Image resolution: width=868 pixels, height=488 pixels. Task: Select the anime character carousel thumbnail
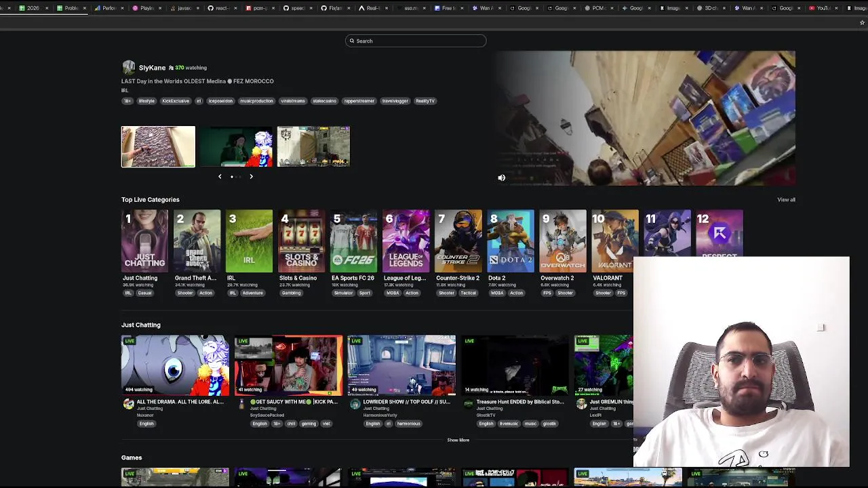236,146
